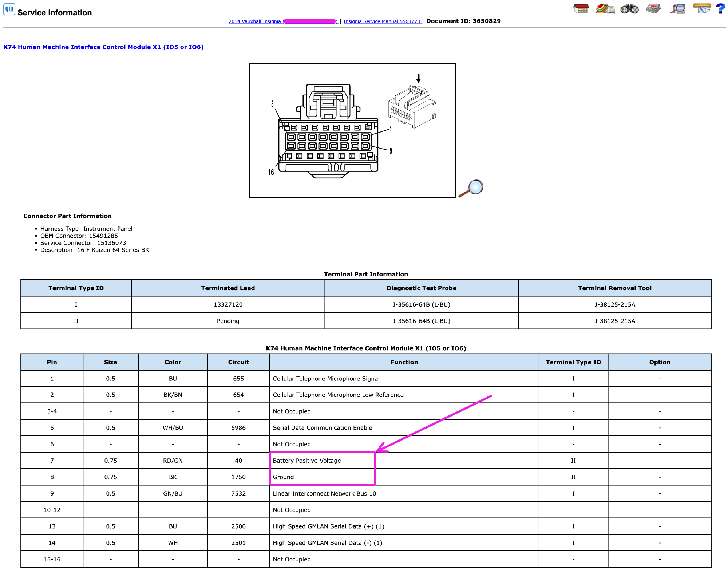Image resolution: width=728 pixels, height=588 pixels.
Task: Open the Insignia Service Manual 5563773 link
Action: click(x=382, y=21)
